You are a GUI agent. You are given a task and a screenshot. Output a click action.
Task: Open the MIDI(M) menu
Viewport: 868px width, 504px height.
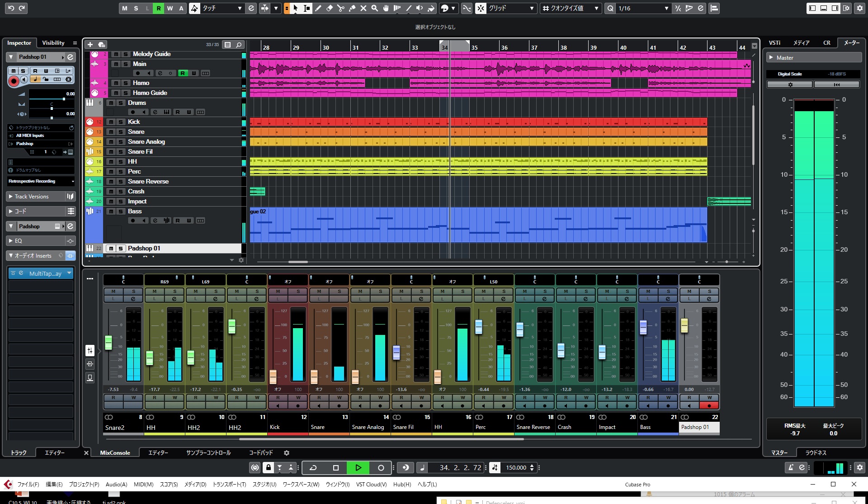coord(143,485)
